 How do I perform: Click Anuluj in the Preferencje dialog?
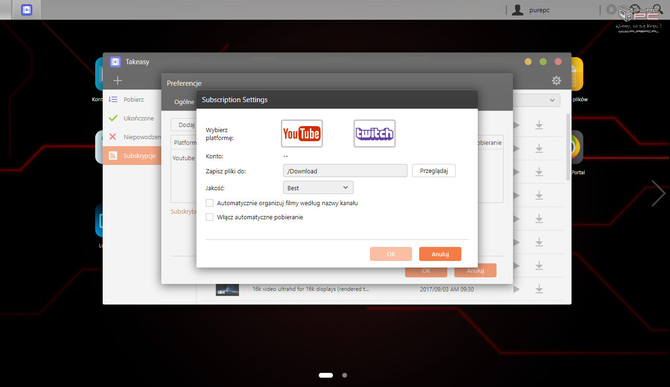pos(475,271)
